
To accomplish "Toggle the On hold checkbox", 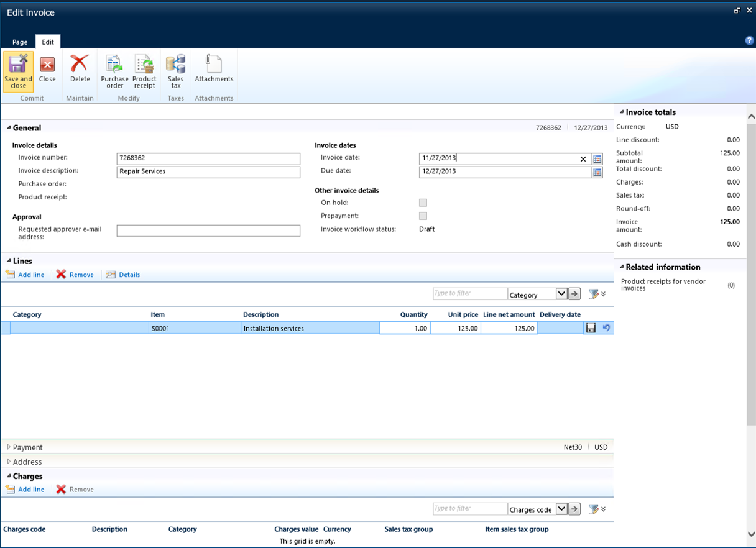I will [x=423, y=203].
